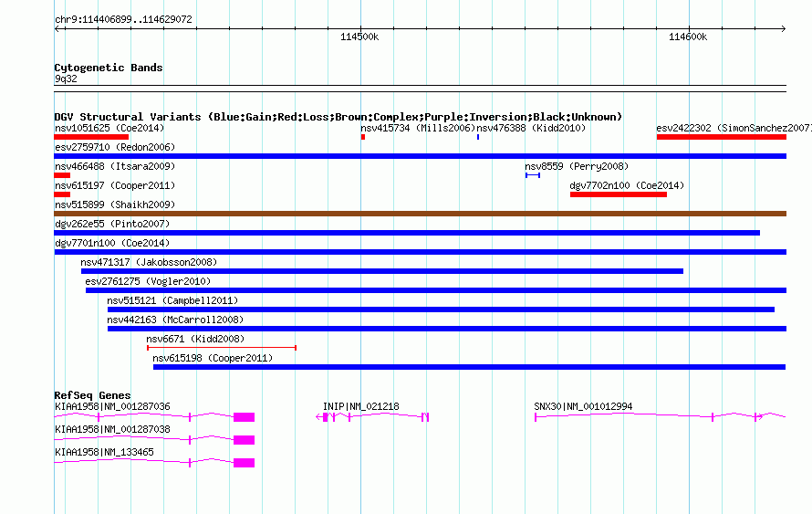812x514 pixels.
Task: Open gene label SNX30|NM_001012994
Action: [583, 407]
